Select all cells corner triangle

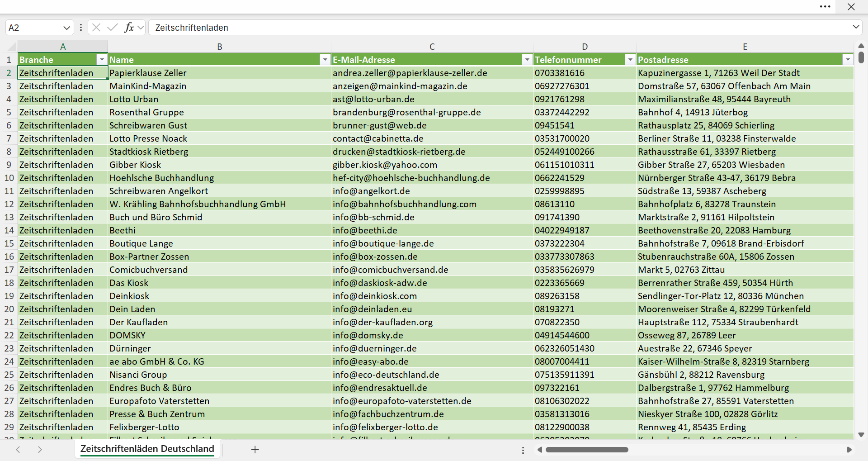point(11,46)
